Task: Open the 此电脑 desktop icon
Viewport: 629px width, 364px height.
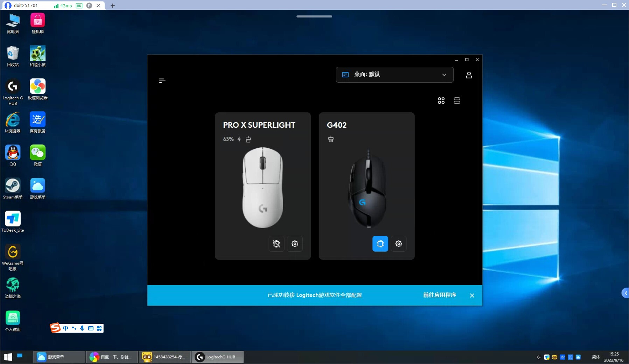Action: coord(13,23)
